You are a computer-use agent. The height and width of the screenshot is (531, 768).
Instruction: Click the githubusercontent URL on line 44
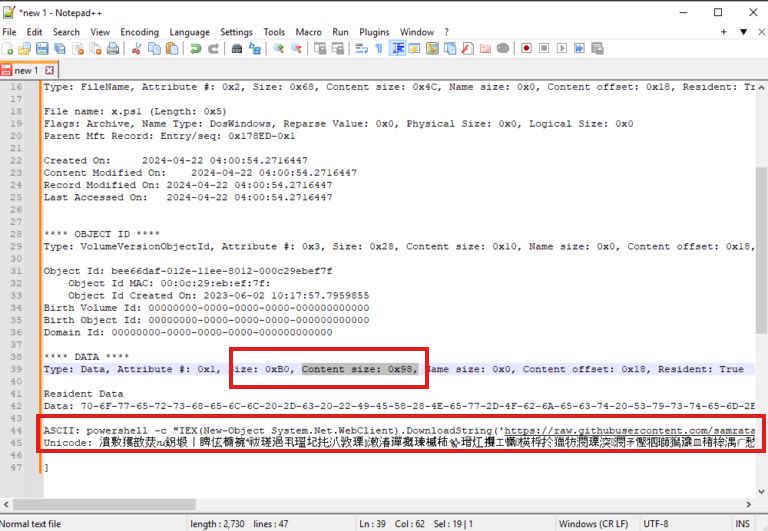(x=629, y=431)
